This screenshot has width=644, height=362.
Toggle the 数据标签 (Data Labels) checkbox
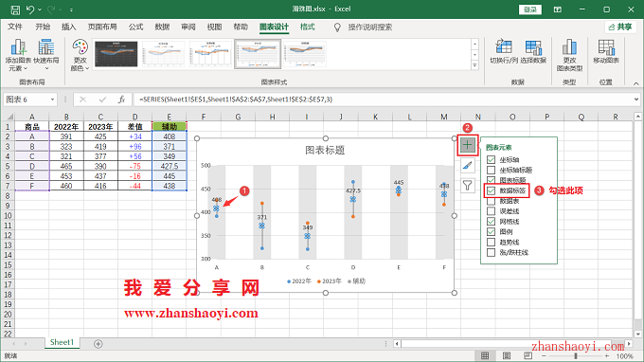(x=491, y=190)
